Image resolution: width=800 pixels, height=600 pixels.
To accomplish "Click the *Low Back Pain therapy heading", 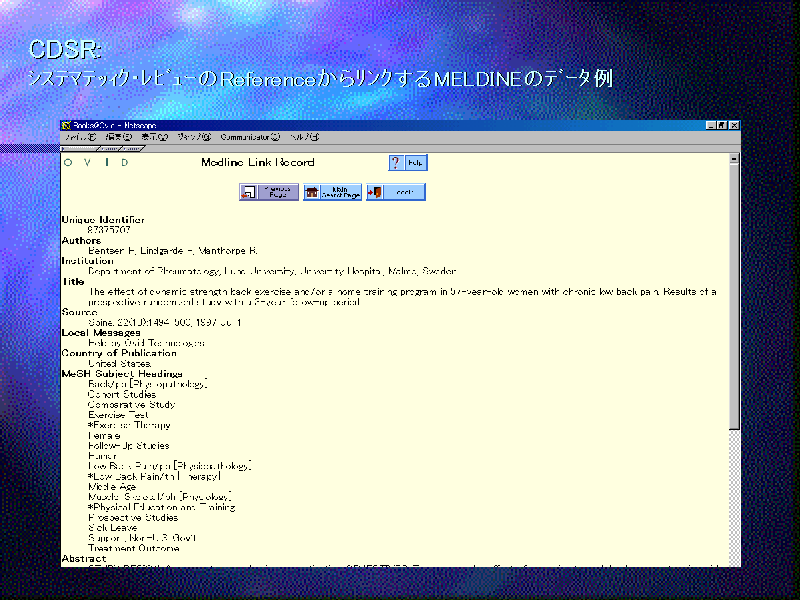I will (155, 476).
